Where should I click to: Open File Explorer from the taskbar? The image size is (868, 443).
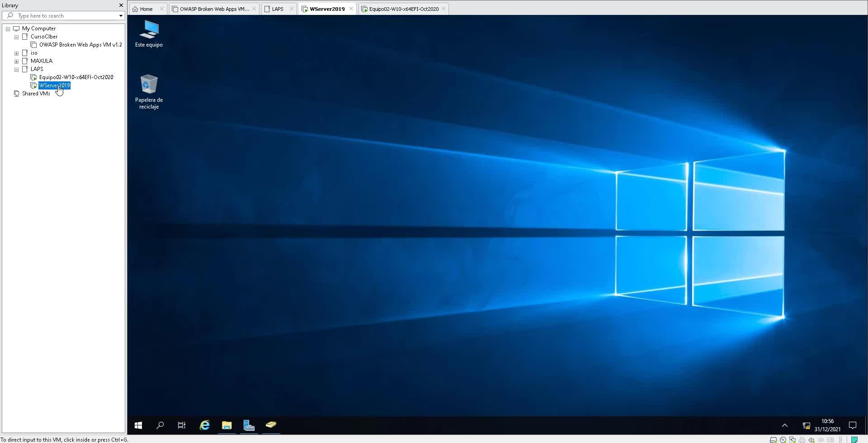coord(227,425)
